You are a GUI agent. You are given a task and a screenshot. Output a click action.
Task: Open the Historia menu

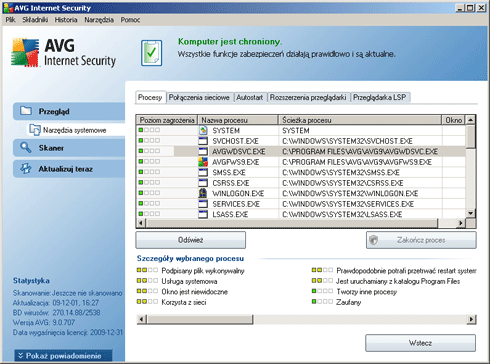[x=66, y=20]
